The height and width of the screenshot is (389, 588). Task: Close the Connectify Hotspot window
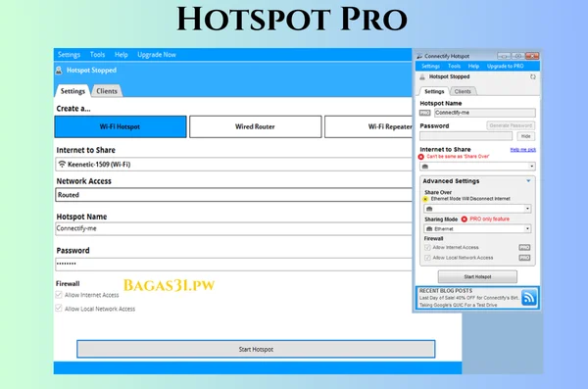[x=532, y=56]
